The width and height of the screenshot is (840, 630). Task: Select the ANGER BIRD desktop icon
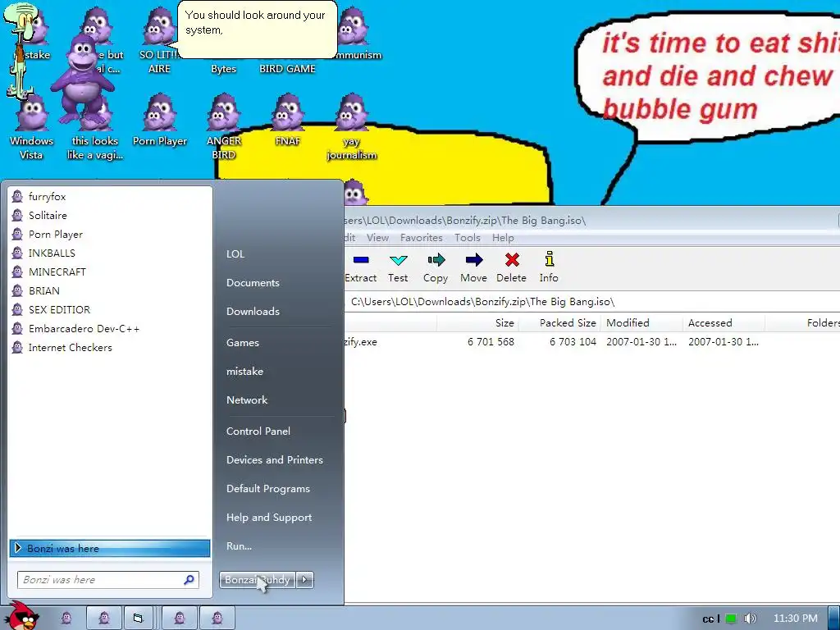[x=223, y=127]
